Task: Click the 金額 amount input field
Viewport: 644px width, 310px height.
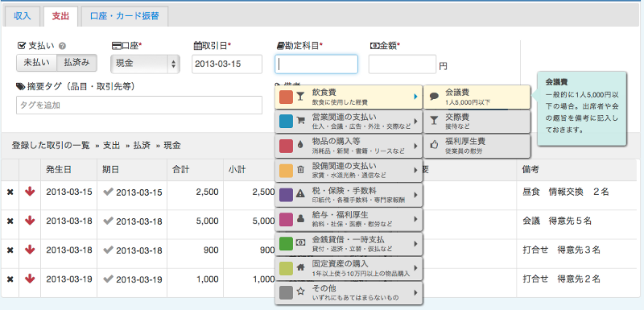Action: (x=402, y=64)
